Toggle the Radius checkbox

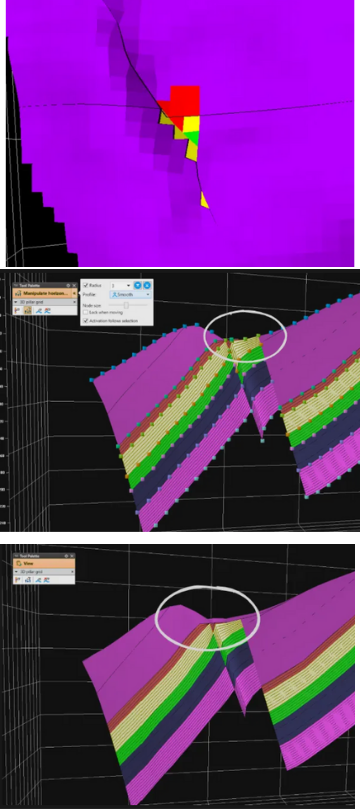tap(86, 285)
